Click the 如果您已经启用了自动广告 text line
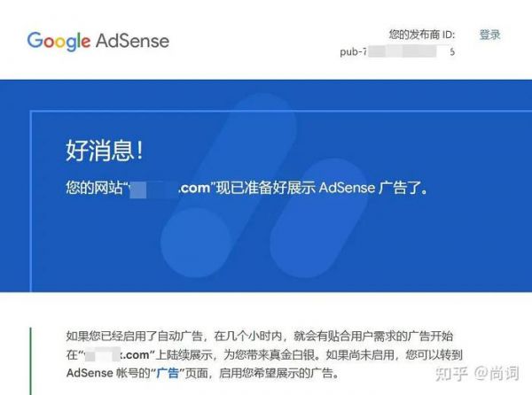Screen dimensions: 532x395 [135, 336]
